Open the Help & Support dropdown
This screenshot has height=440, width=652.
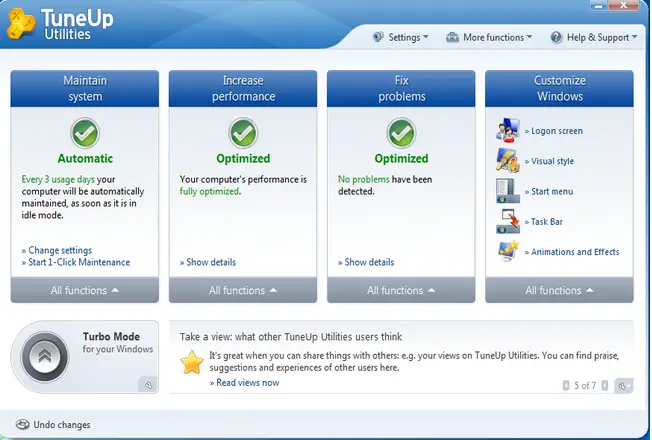(594, 37)
